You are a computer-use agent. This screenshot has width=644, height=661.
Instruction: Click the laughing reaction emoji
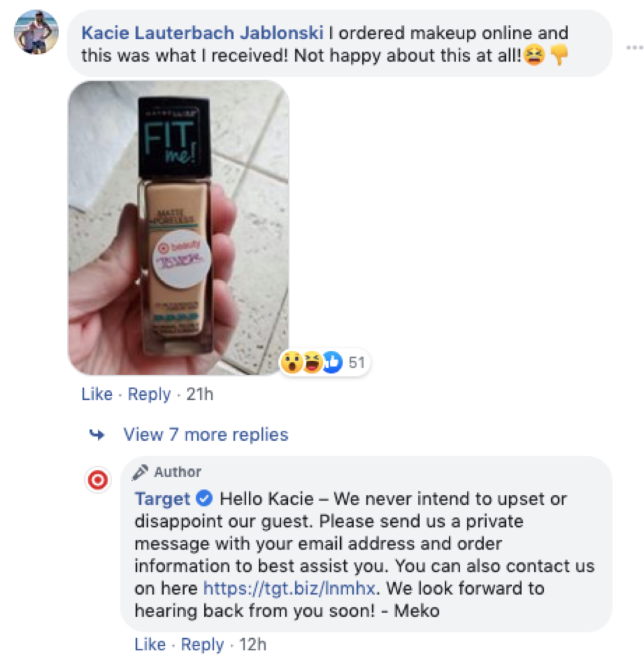point(313,362)
